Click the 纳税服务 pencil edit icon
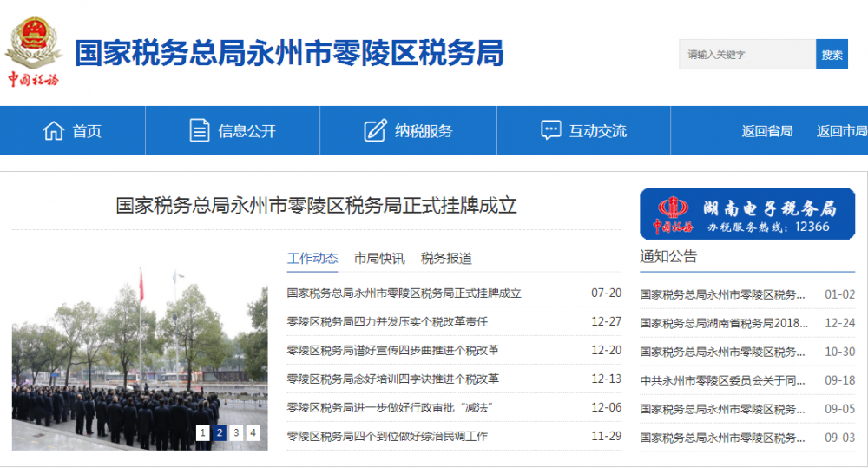The width and height of the screenshot is (868, 468). [375, 131]
